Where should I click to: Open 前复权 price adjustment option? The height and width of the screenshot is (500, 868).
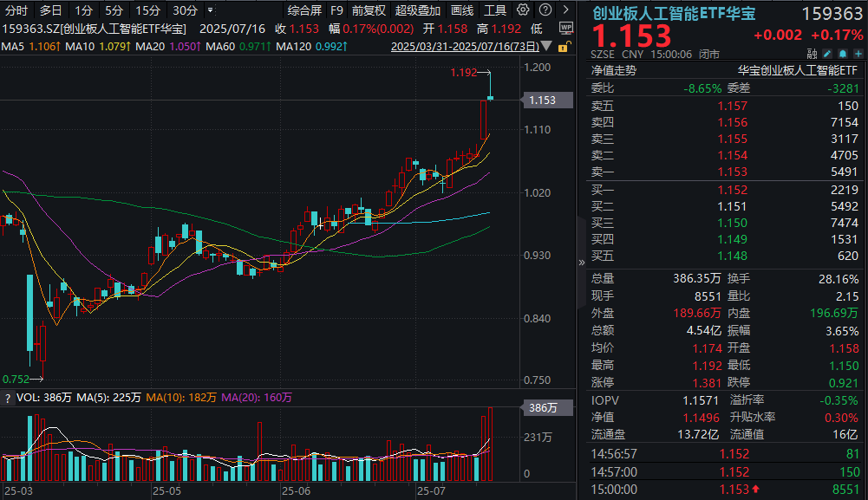pyautogui.click(x=369, y=10)
